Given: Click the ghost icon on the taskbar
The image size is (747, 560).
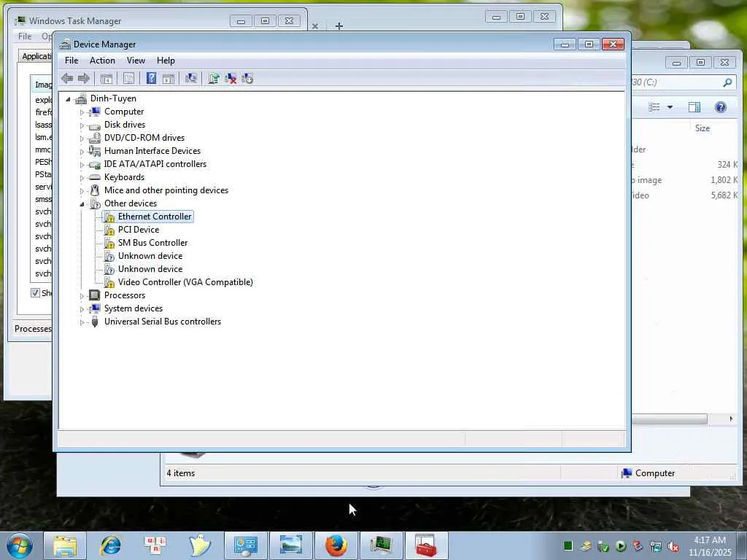Looking at the screenshot, I should [200, 545].
